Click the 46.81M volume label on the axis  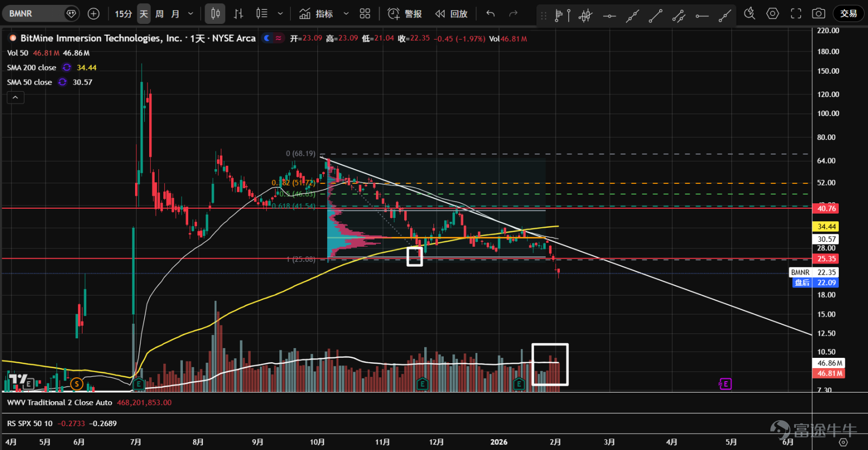pos(829,374)
